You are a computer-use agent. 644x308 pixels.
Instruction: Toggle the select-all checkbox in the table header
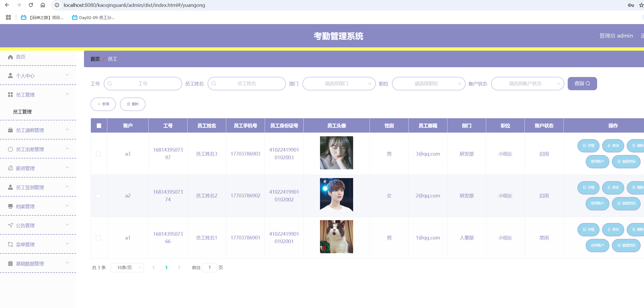[99, 126]
